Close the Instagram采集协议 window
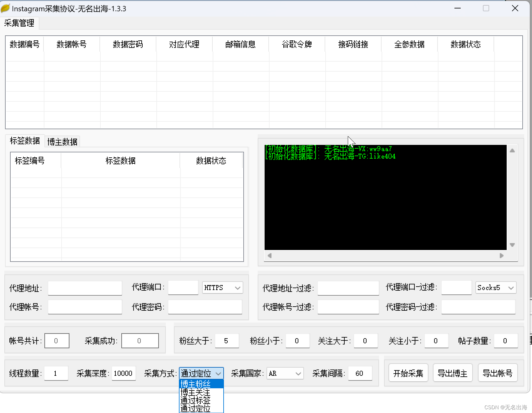532x413 pixels. [515, 8]
